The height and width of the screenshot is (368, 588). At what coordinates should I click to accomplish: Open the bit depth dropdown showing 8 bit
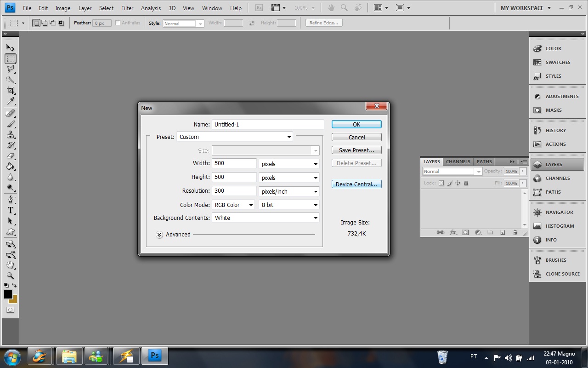tap(289, 205)
